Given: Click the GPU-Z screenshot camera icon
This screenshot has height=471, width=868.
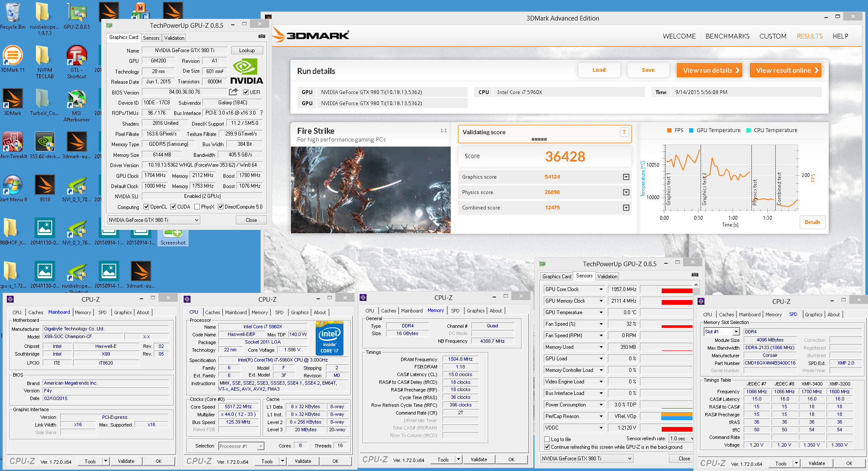Looking at the screenshot, I should (x=262, y=36).
